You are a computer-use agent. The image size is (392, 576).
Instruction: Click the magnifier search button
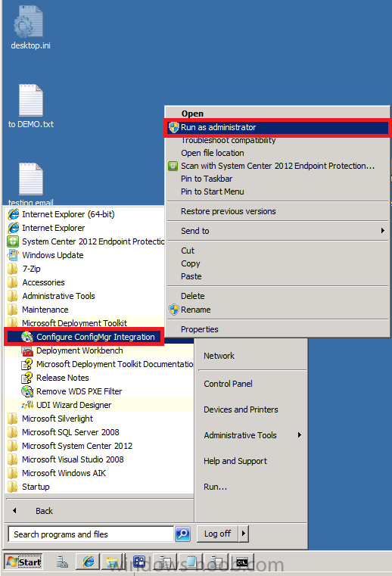click(183, 534)
